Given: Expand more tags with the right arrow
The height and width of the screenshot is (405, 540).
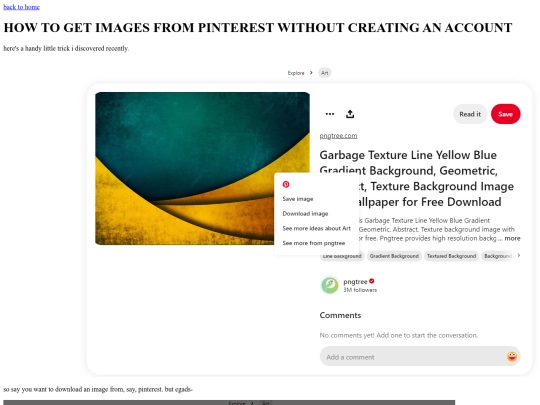Looking at the screenshot, I should pyautogui.click(x=519, y=256).
